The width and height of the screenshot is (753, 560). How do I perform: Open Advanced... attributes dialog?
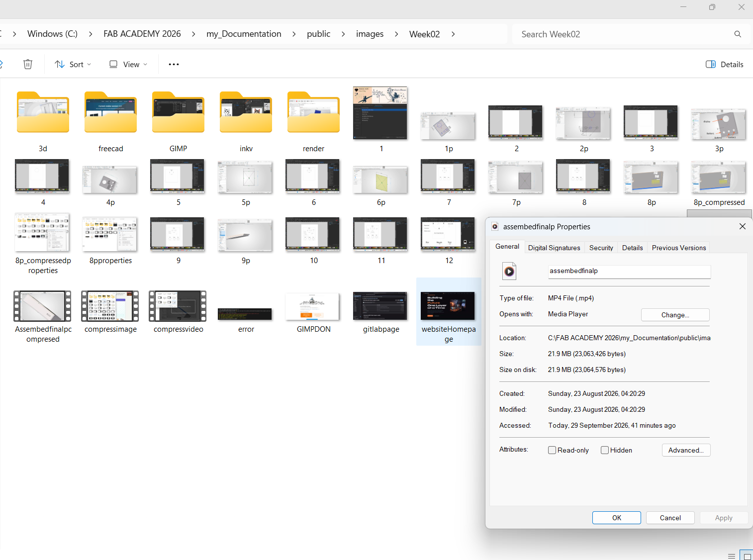click(x=686, y=450)
